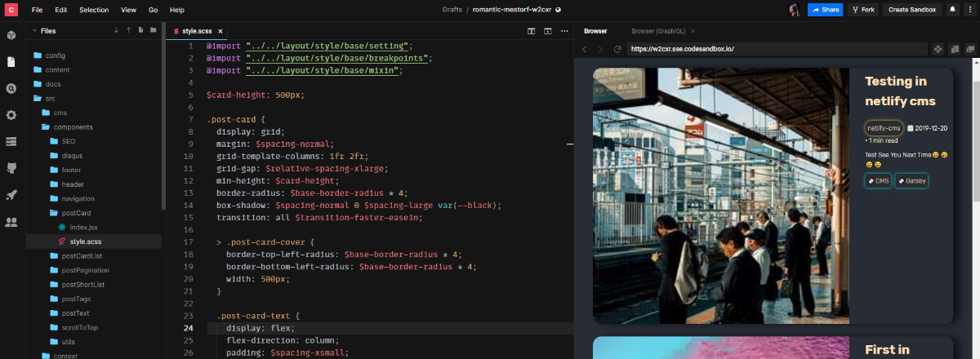Click the browser forward arrow

pyautogui.click(x=603, y=49)
